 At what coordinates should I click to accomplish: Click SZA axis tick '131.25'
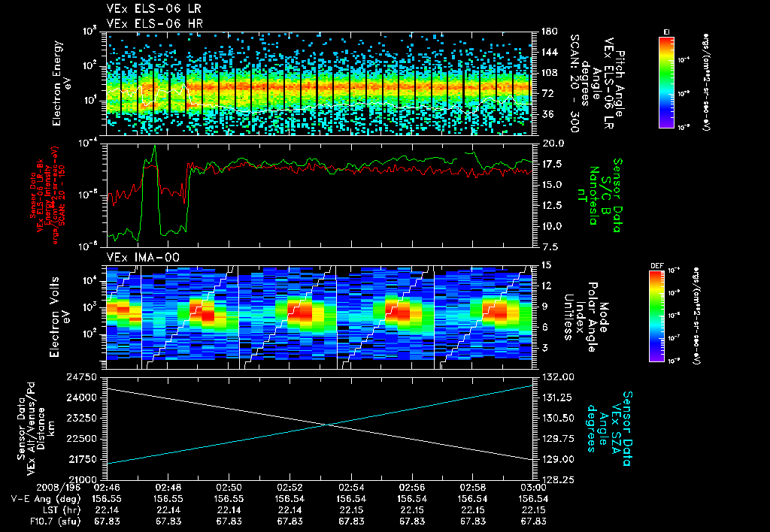click(558, 398)
